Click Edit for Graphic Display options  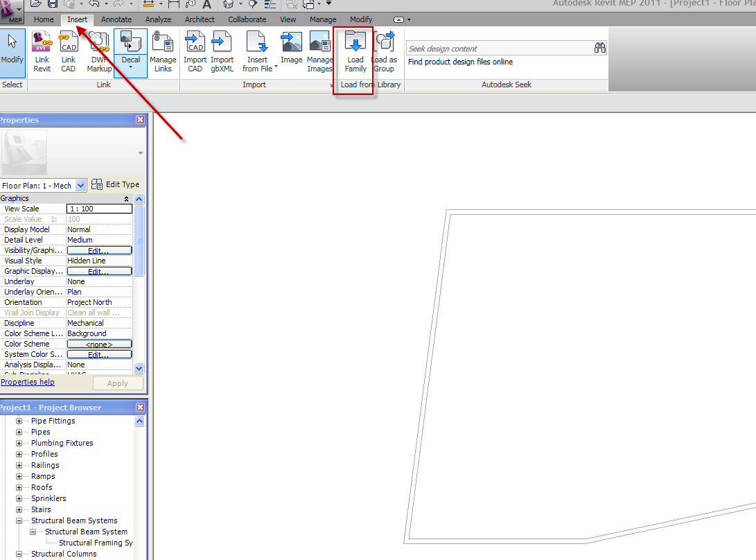(99, 271)
